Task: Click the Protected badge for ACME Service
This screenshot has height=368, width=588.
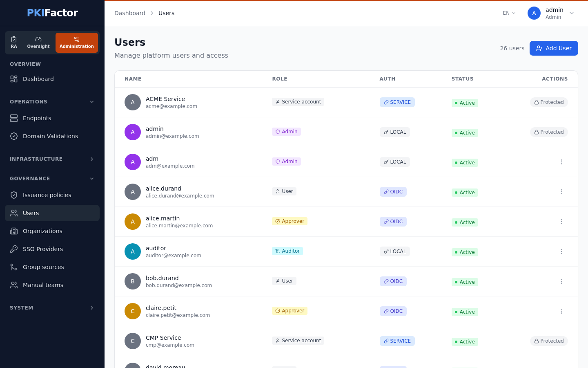Action: (549, 102)
